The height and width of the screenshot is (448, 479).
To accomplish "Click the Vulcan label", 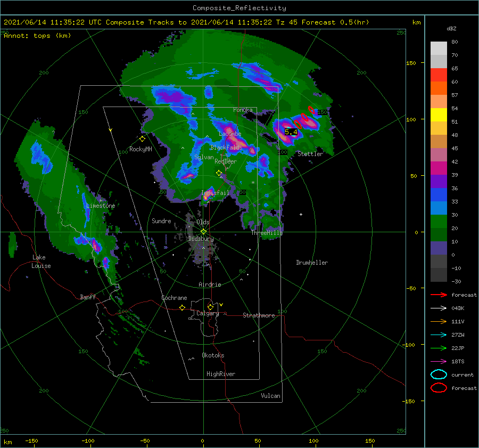I will click(271, 396).
